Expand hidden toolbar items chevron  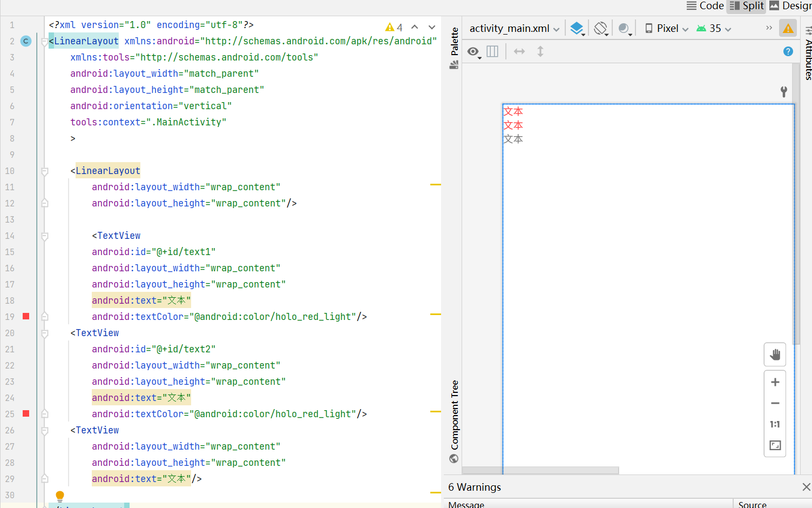coord(769,28)
